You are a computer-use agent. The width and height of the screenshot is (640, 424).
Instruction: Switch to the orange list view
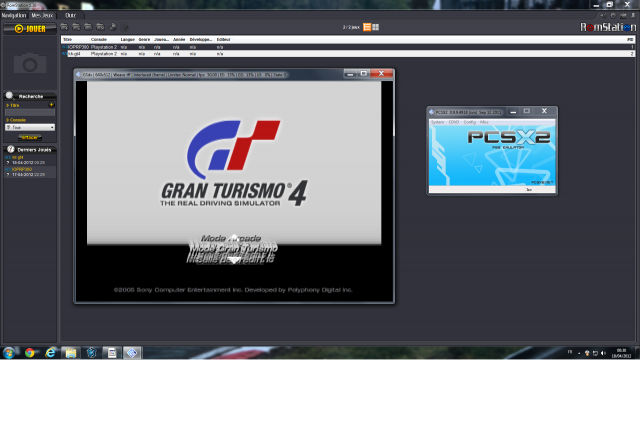coord(367,27)
